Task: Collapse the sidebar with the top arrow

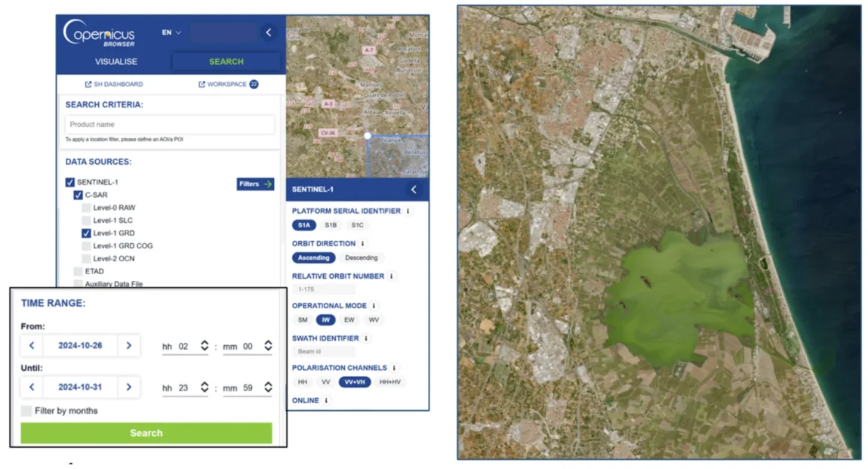Action: (269, 32)
